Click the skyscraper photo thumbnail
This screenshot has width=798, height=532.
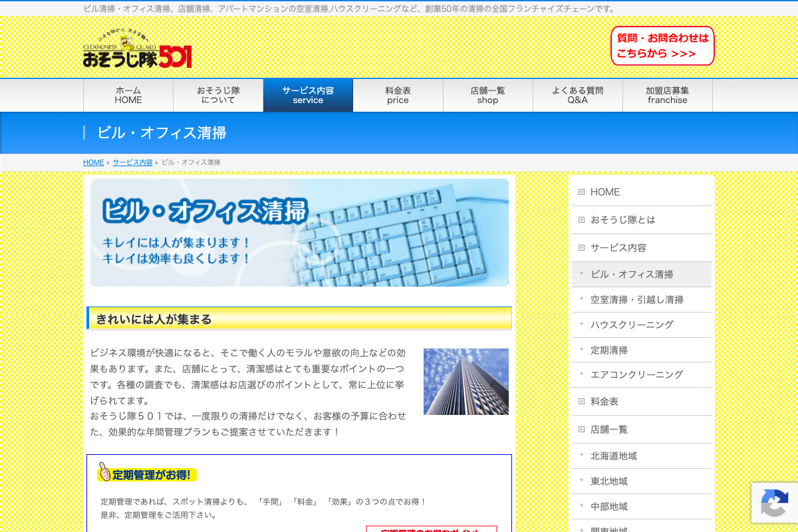(466, 382)
